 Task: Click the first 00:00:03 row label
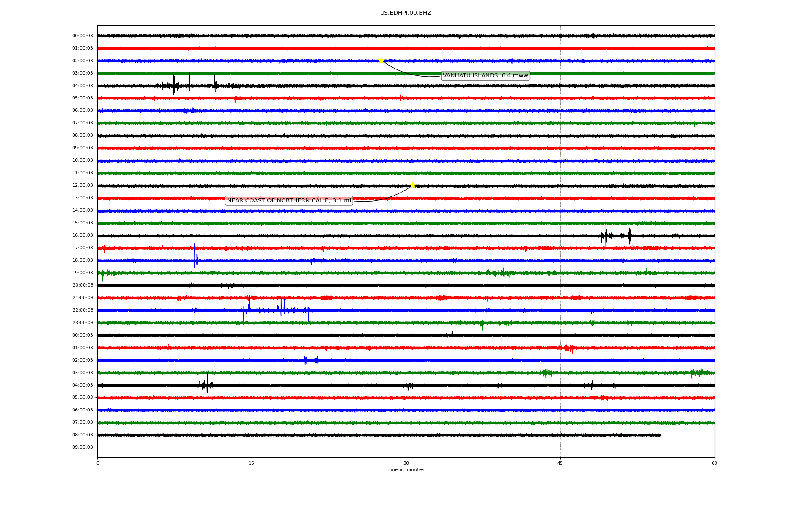tap(82, 36)
